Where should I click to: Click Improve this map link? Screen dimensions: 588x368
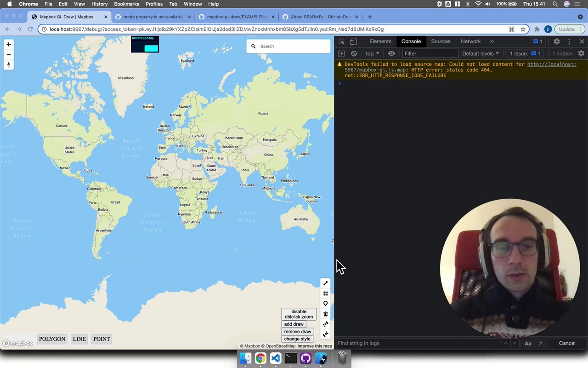[315, 346]
